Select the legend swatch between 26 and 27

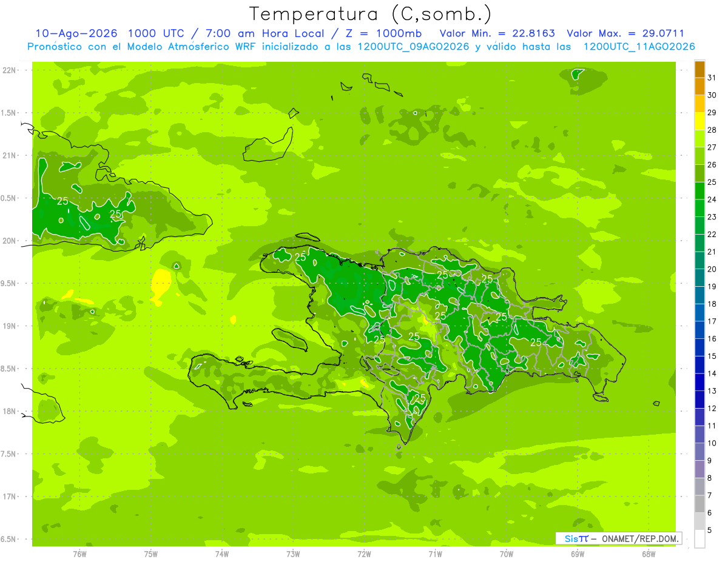point(699,156)
